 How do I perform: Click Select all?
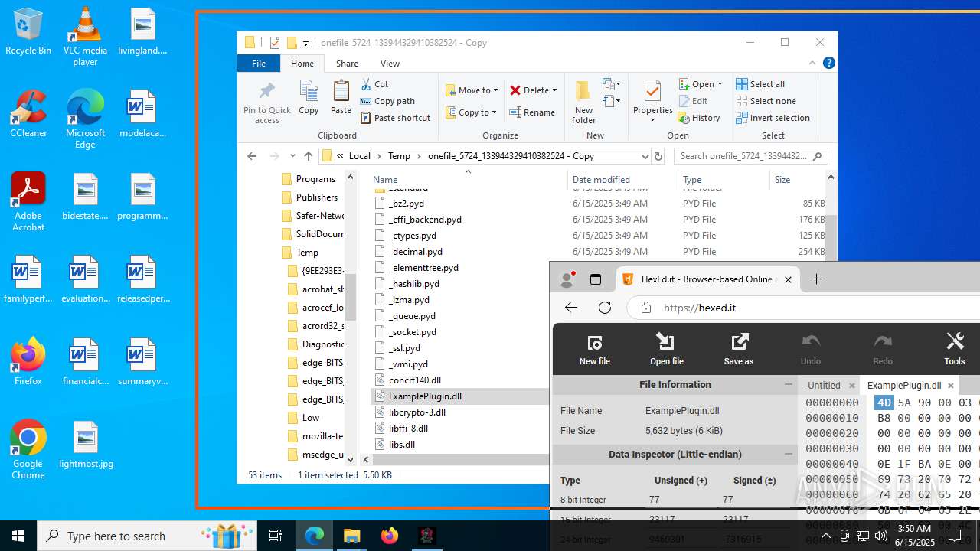pos(760,84)
